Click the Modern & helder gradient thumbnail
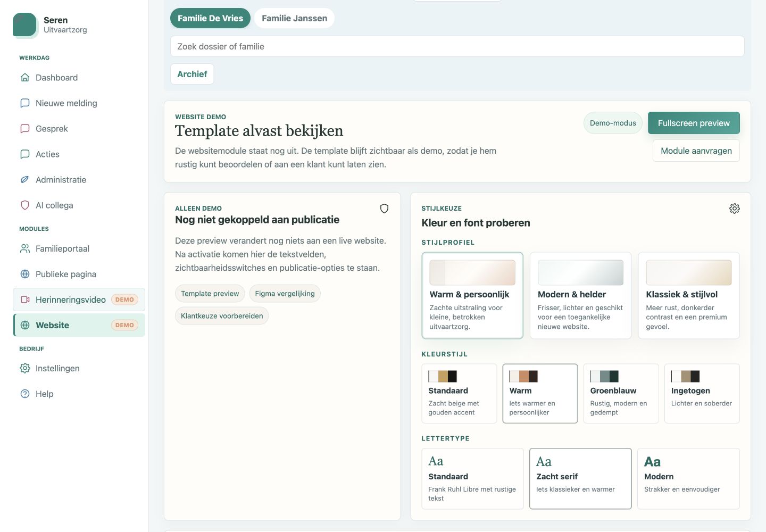This screenshot has height=532, width=766. pyautogui.click(x=580, y=272)
